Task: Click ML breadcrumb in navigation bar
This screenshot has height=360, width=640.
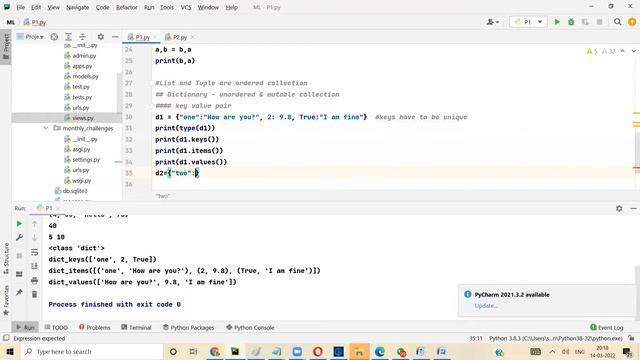Action: click(11, 22)
